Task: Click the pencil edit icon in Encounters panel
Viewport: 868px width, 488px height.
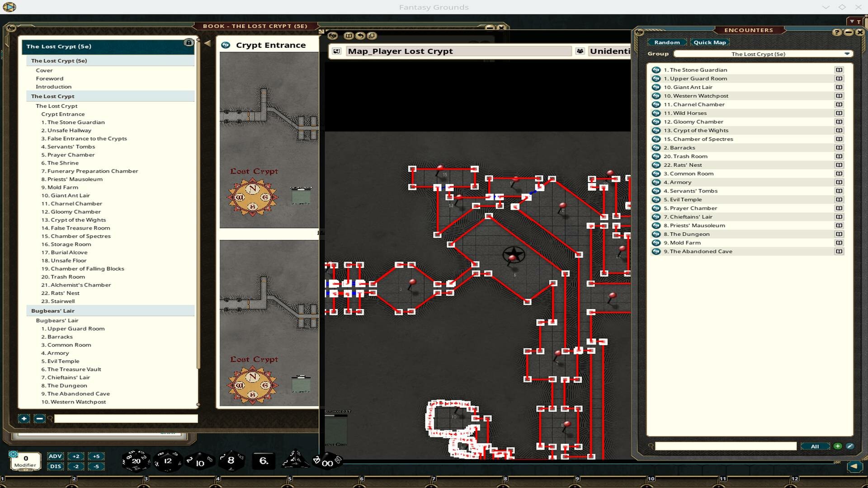Action: [851, 446]
